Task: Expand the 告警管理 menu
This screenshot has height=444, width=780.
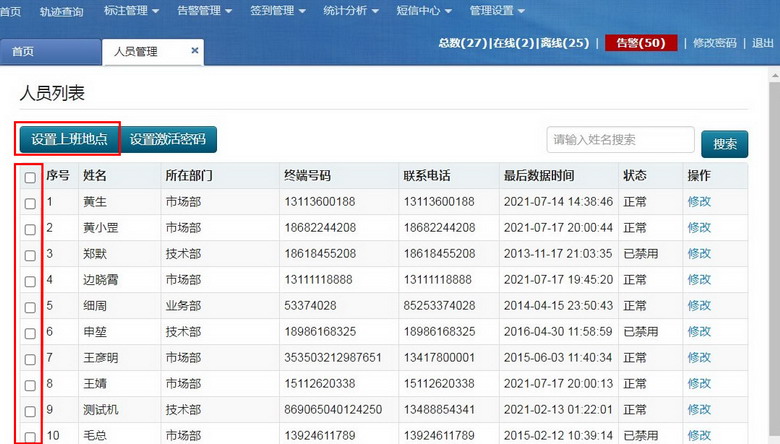Action: click(x=204, y=10)
